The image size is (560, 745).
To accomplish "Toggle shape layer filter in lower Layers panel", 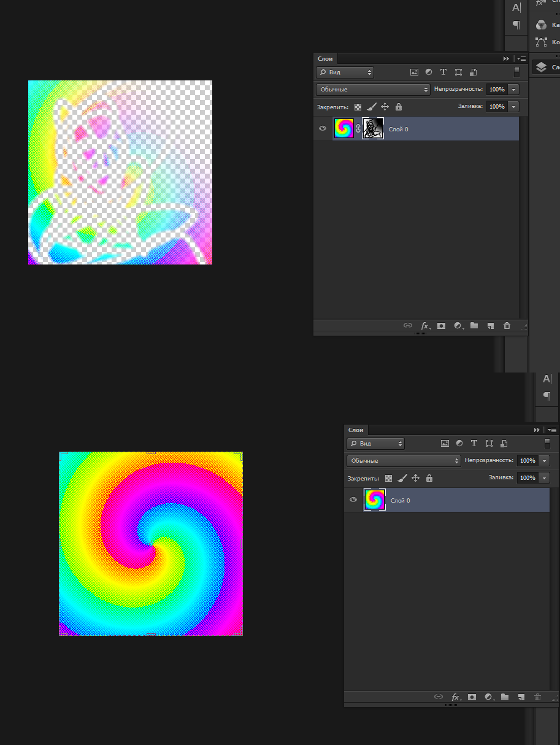I will point(489,444).
